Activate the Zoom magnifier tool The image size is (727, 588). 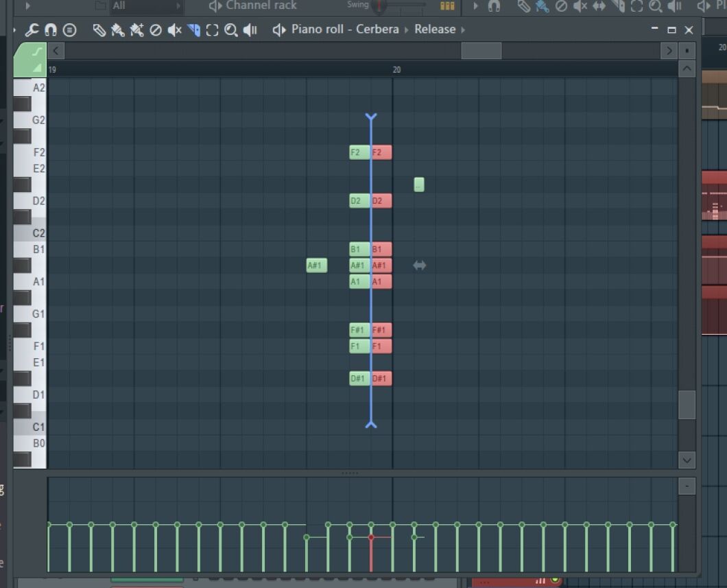pyautogui.click(x=231, y=30)
